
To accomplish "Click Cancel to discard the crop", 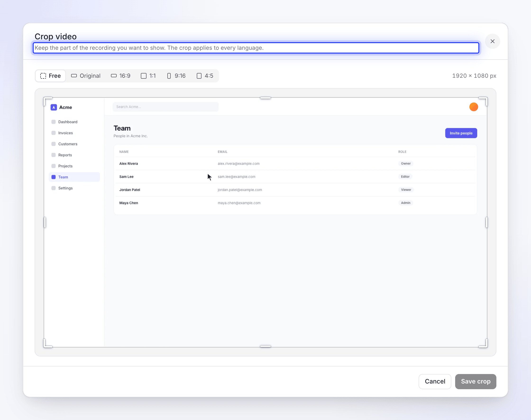I will tap(435, 381).
